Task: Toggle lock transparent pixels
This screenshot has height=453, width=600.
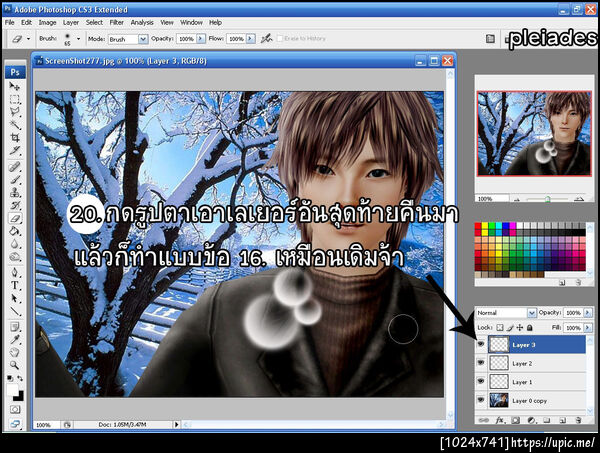Action: point(499,328)
